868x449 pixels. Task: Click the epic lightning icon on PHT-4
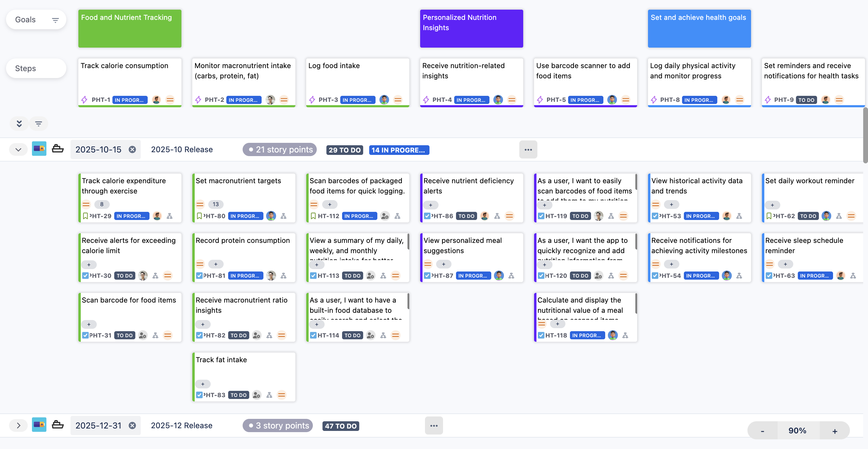[426, 100]
